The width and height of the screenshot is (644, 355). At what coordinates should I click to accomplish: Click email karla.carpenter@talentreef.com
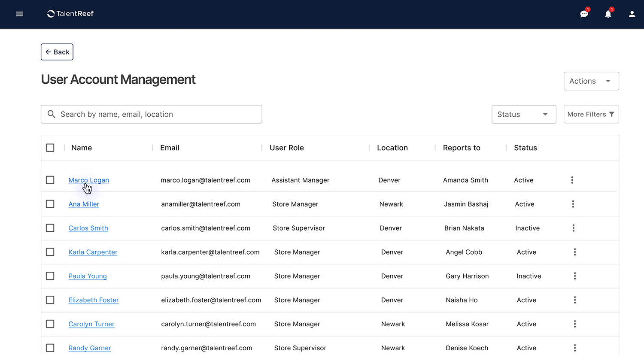tap(210, 252)
